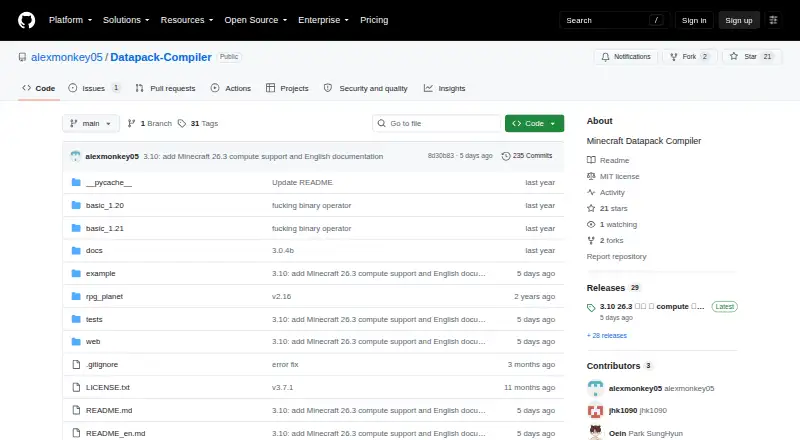The width and height of the screenshot is (800, 440).
Task: Open the Releases 29 heading link
Action: (613, 288)
